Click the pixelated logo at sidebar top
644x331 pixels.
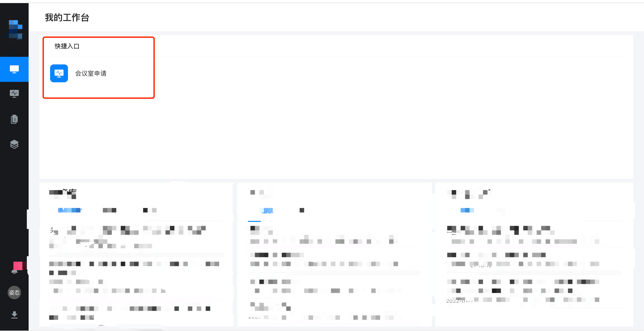point(15,30)
